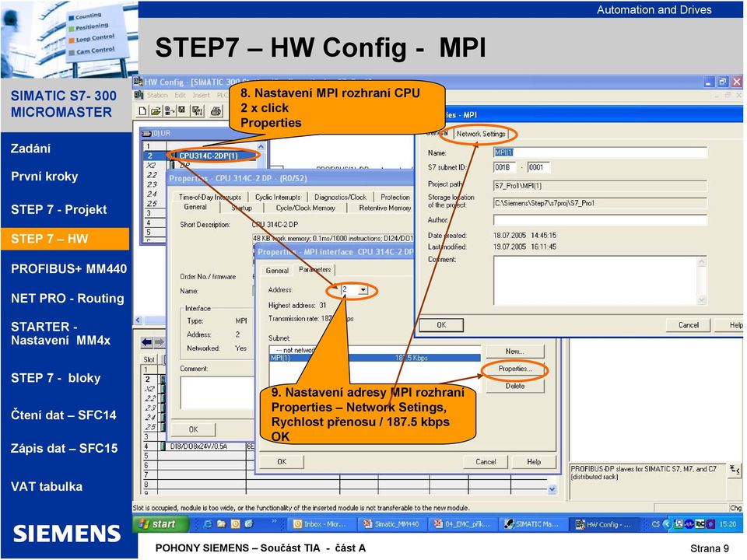Click the Save and Compile toolbar icon
Image resolution: width=747 pixels, height=560 pixels.
click(197, 111)
